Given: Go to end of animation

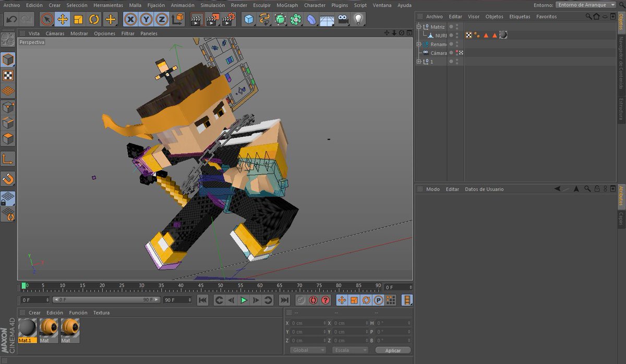Looking at the screenshot, I should (284, 300).
